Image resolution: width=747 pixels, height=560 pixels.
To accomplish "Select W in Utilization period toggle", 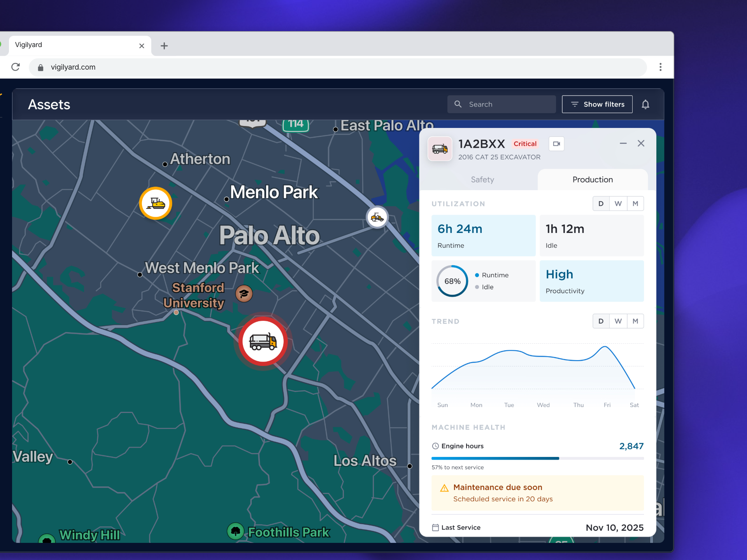I will (618, 203).
